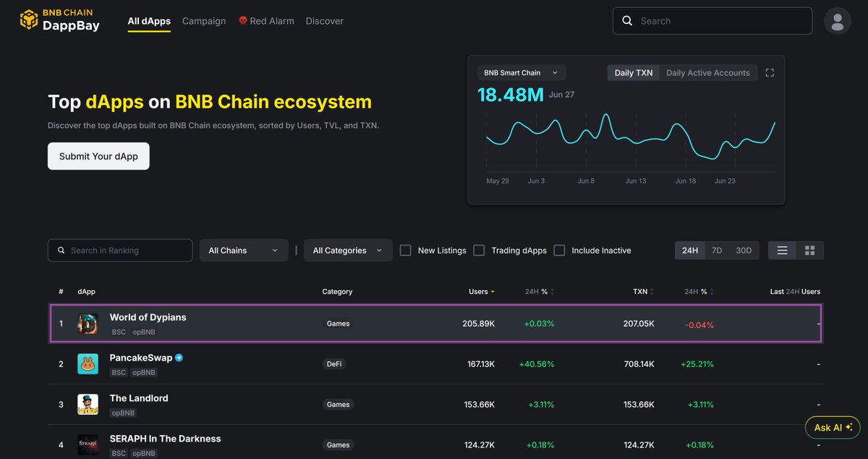Open the PancakeSwap dApp link

[140, 358]
